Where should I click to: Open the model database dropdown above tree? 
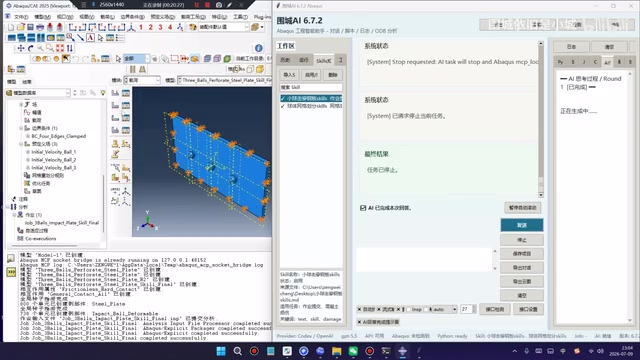tap(38, 93)
